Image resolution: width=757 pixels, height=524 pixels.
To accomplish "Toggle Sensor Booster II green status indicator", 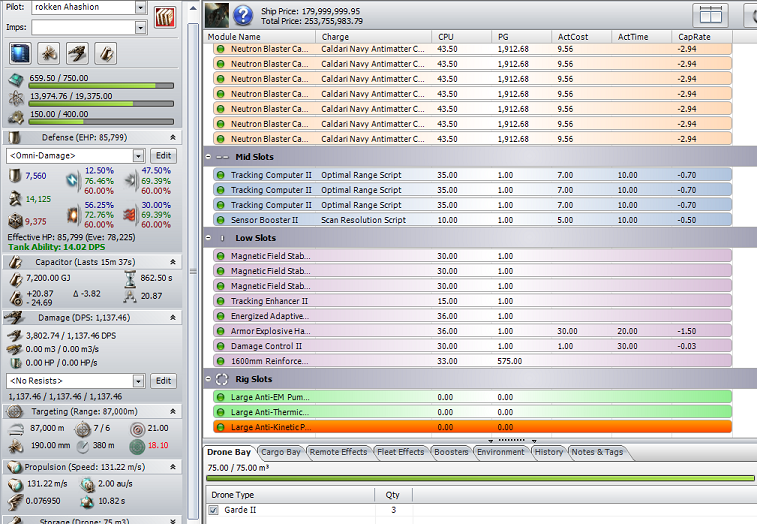I will tap(221, 220).
